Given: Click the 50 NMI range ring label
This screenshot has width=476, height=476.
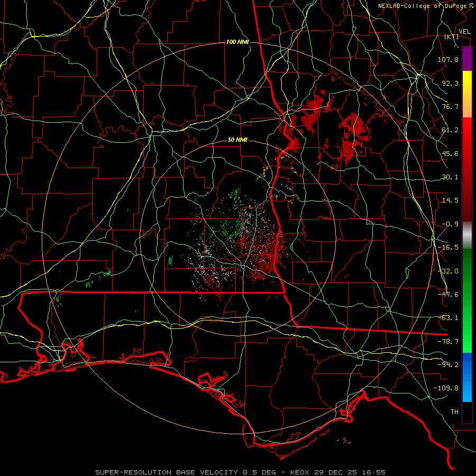Looking at the screenshot, I should pos(237,140).
